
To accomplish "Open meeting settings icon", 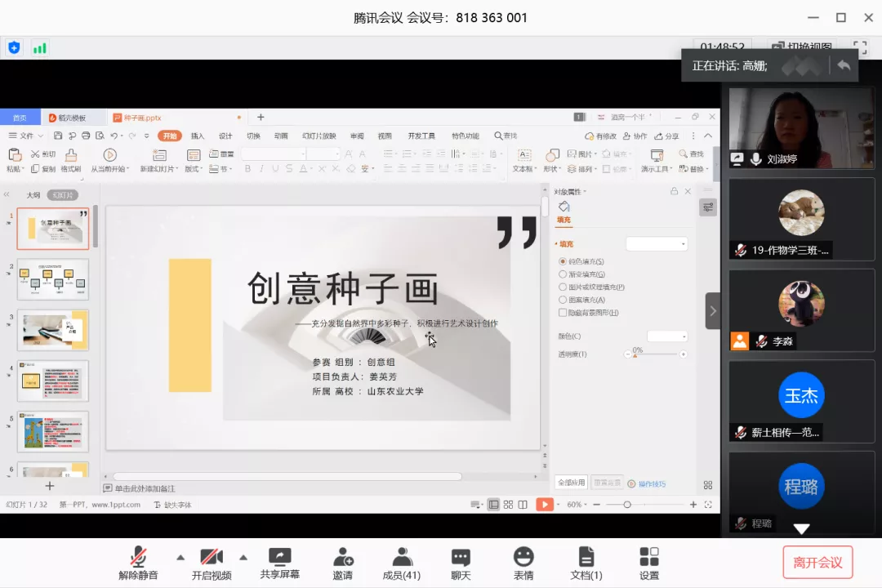I will 649,558.
